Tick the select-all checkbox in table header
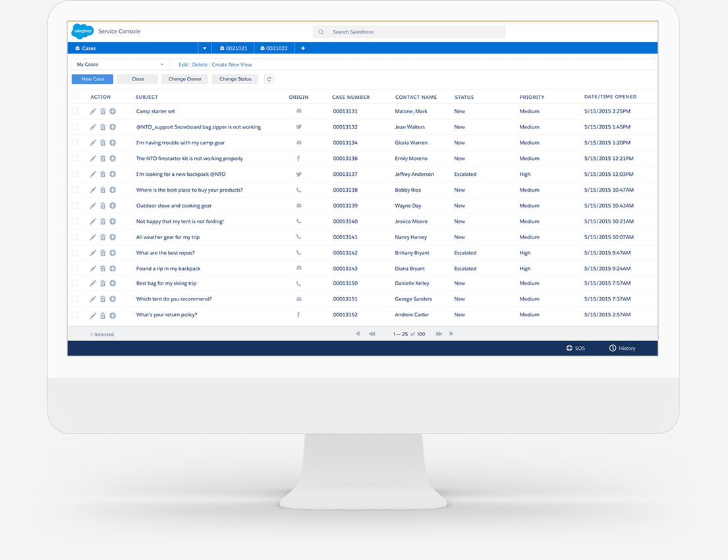 75,96
